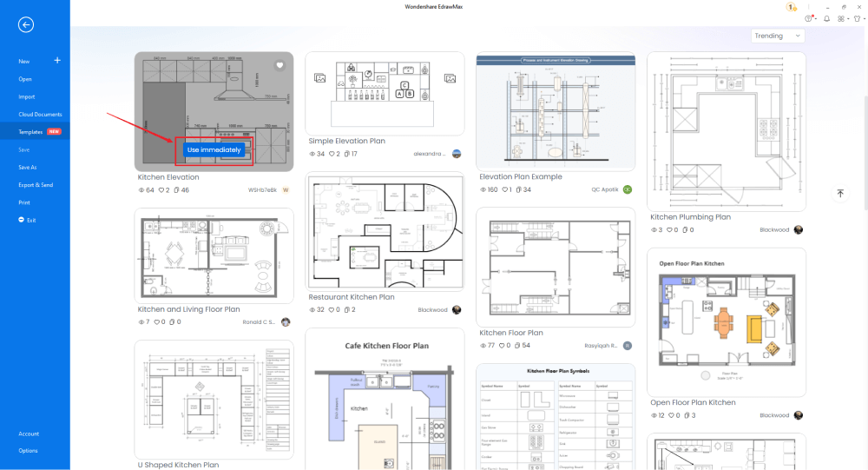Open the Restaurant Kitchen Plan thumbnail
Screen dimensions: 868x470
(385, 232)
